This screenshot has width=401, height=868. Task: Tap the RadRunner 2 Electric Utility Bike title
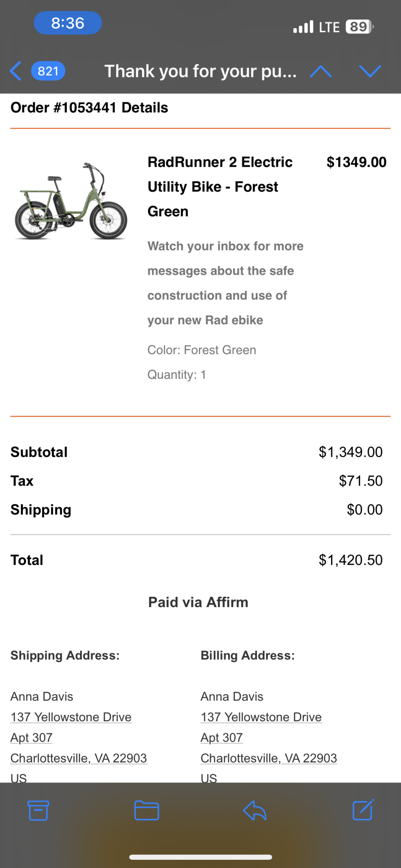coord(220,187)
